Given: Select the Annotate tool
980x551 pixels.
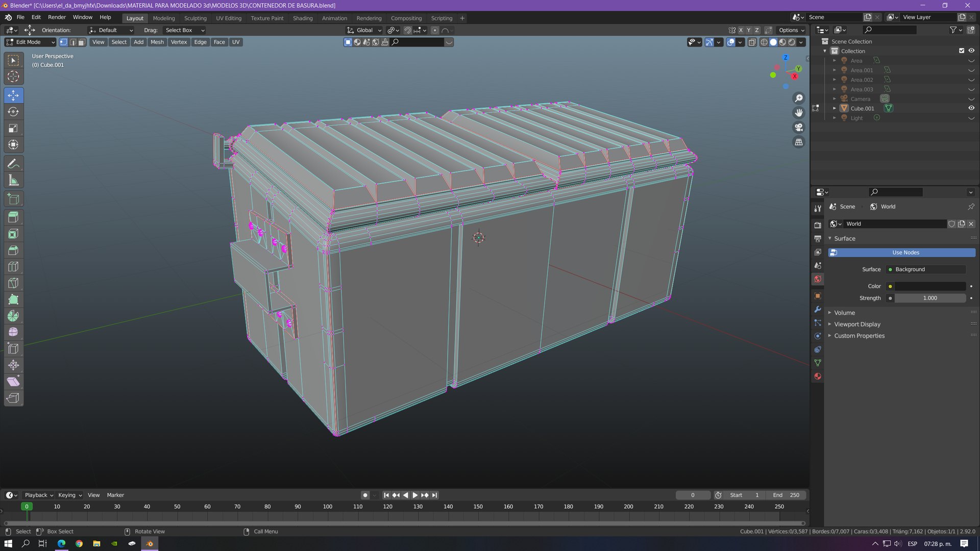Looking at the screenshot, I should (13, 164).
